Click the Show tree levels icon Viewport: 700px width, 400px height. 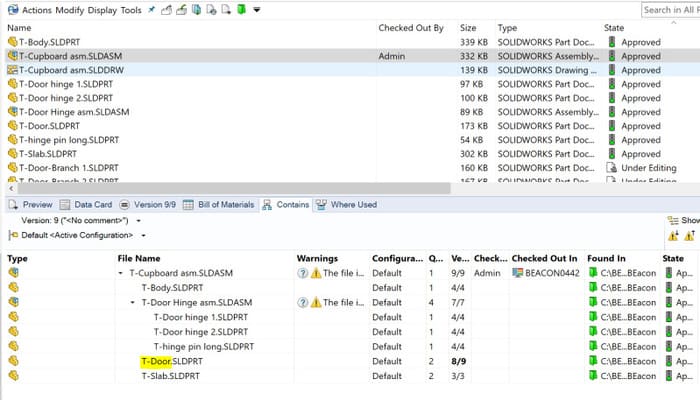[x=673, y=220]
